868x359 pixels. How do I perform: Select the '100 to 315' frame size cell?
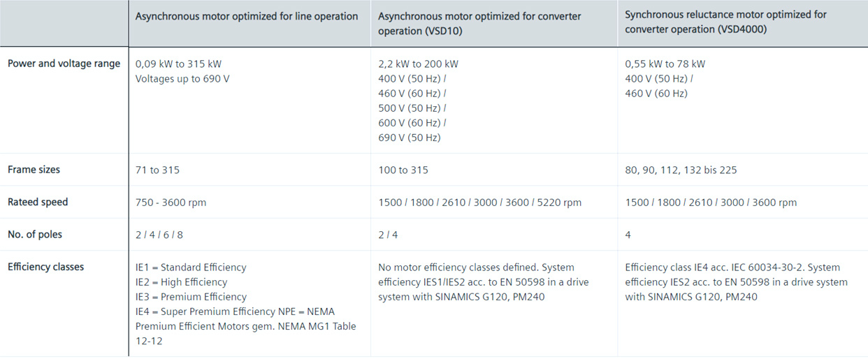[x=403, y=170]
